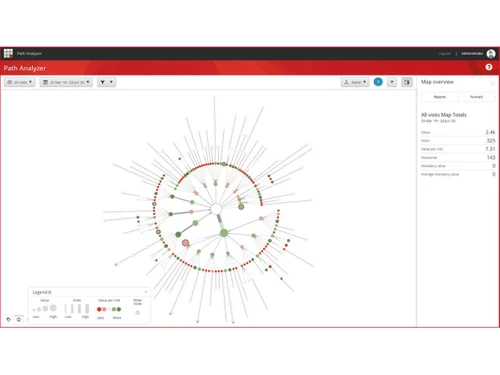This screenshot has height=375, width=500.
Task: Open the Radial layout dropdown
Action: pyautogui.click(x=355, y=82)
